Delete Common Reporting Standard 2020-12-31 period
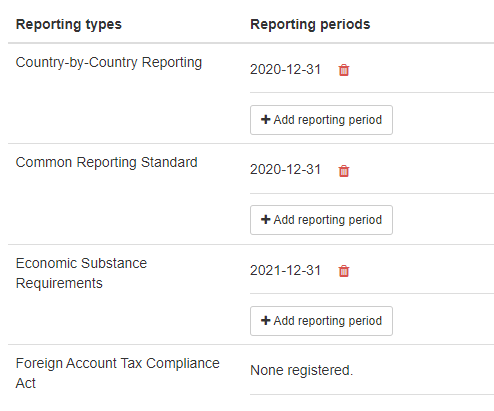 [x=344, y=171]
